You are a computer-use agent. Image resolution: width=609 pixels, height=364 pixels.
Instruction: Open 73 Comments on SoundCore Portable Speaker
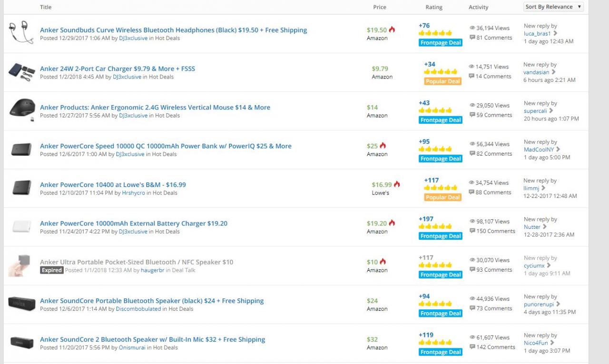coord(493,308)
